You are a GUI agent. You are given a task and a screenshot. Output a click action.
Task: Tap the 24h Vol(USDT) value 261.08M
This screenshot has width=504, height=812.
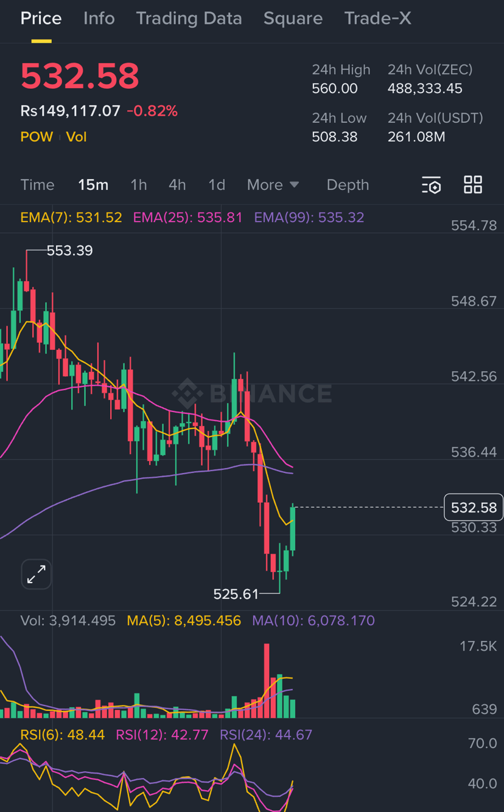(x=416, y=136)
